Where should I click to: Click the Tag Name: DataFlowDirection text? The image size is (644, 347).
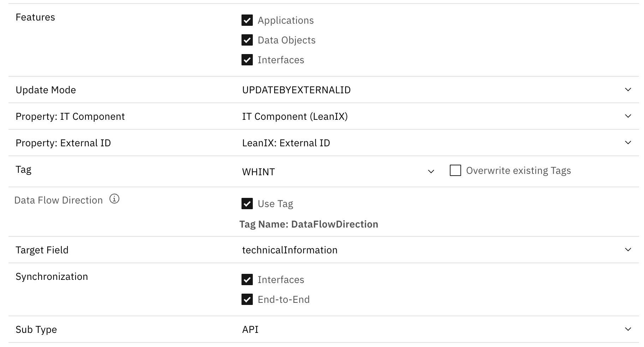click(x=309, y=224)
